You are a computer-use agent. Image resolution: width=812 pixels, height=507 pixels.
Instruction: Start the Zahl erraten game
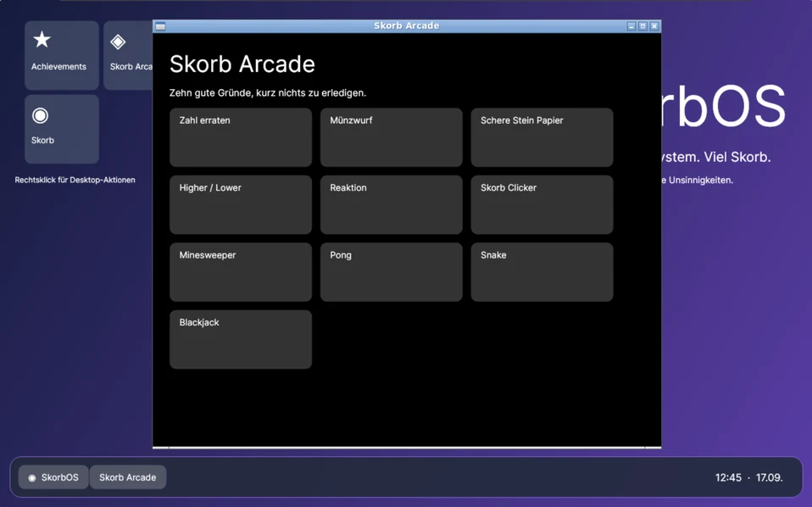(241, 137)
